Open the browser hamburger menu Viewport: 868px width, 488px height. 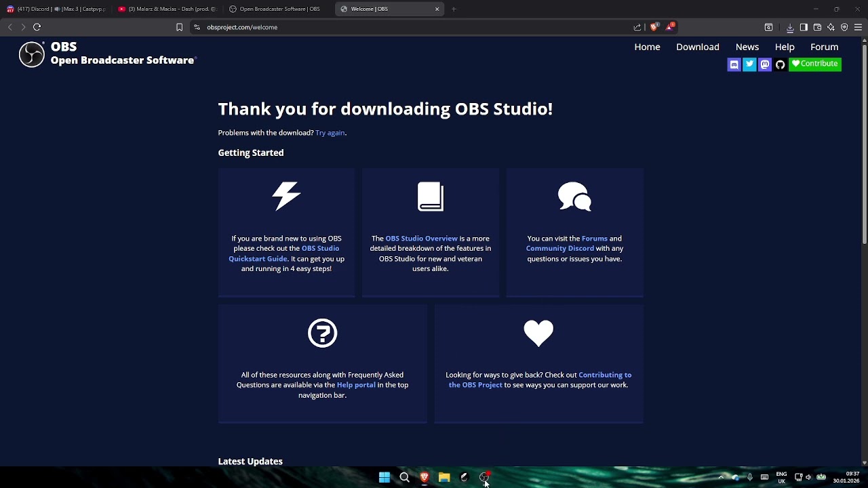[858, 27]
